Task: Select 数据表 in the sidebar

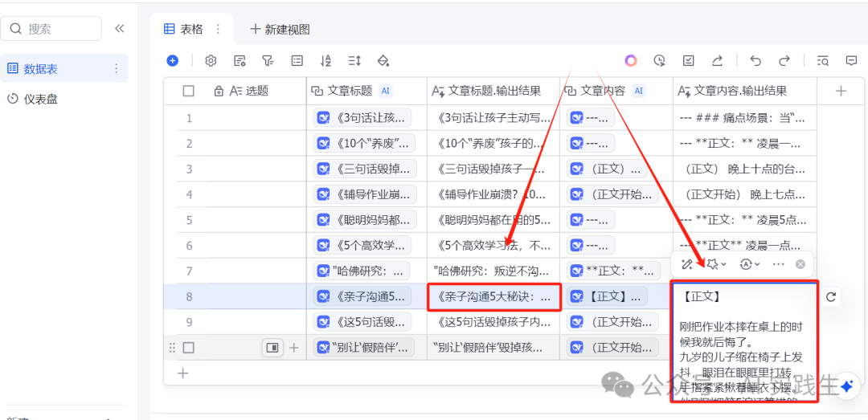Action: pyautogui.click(x=40, y=69)
